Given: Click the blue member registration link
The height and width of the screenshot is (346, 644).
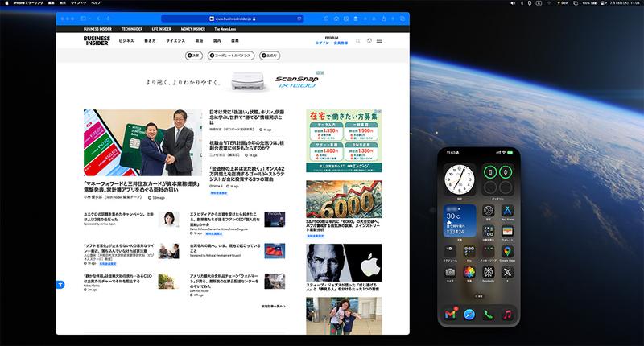Looking at the screenshot, I should [341, 43].
